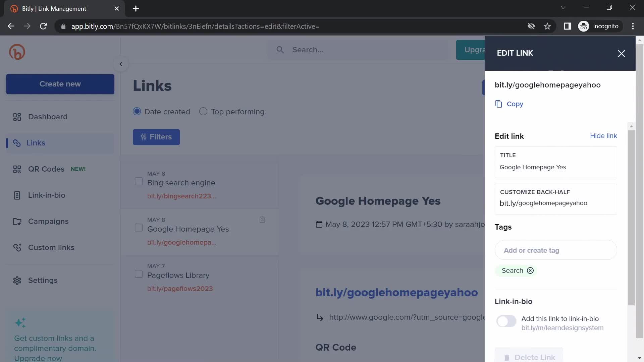Click Hide link to hide the link
Image resolution: width=644 pixels, height=362 pixels.
(x=604, y=136)
